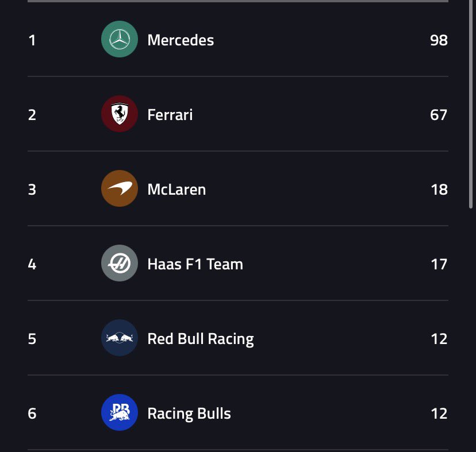
Task: Click Ferrari points total 67
Action: click(439, 115)
